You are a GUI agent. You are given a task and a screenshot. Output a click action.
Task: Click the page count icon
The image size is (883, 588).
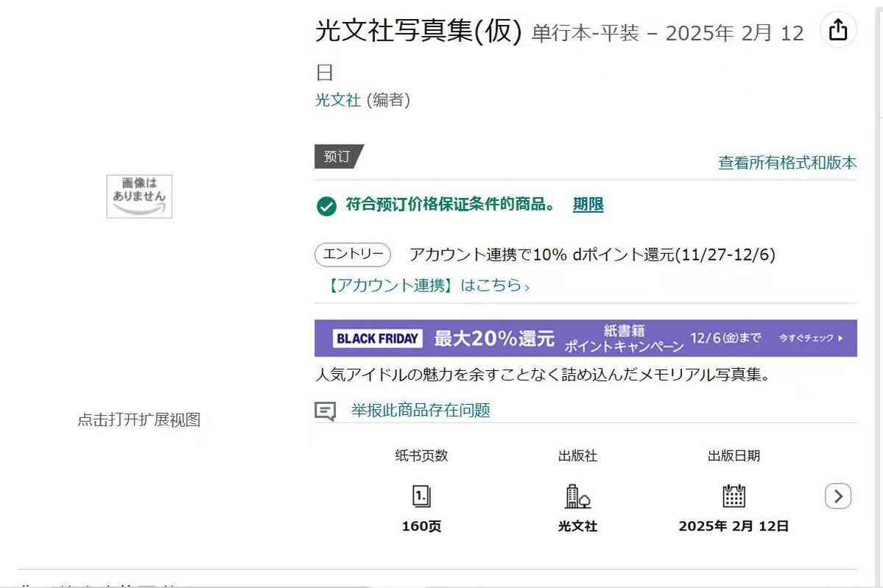pyautogui.click(x=421, y=496)
